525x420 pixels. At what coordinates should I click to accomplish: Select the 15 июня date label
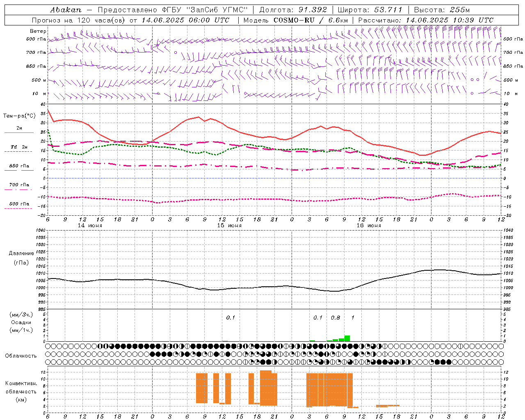(x=229, y=226)
